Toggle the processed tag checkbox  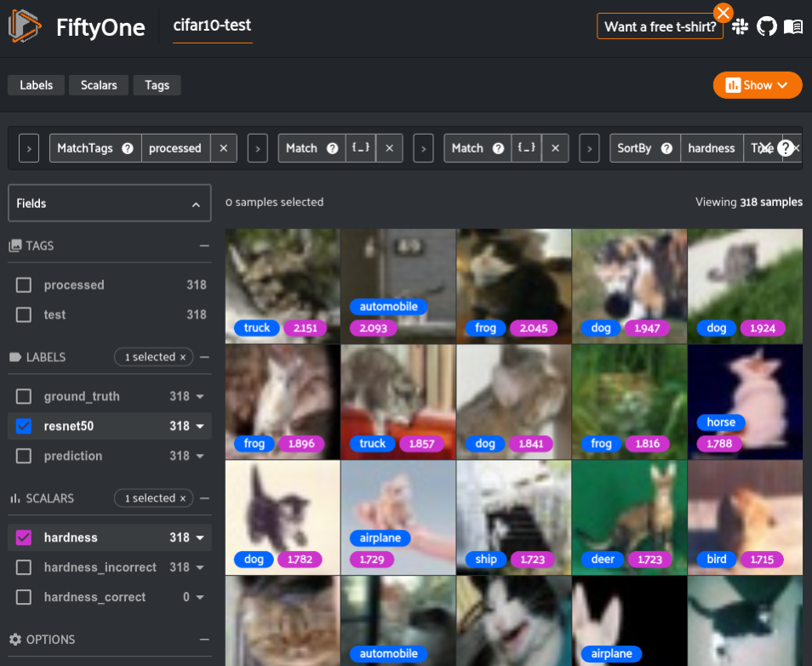(x=24, y=285)
